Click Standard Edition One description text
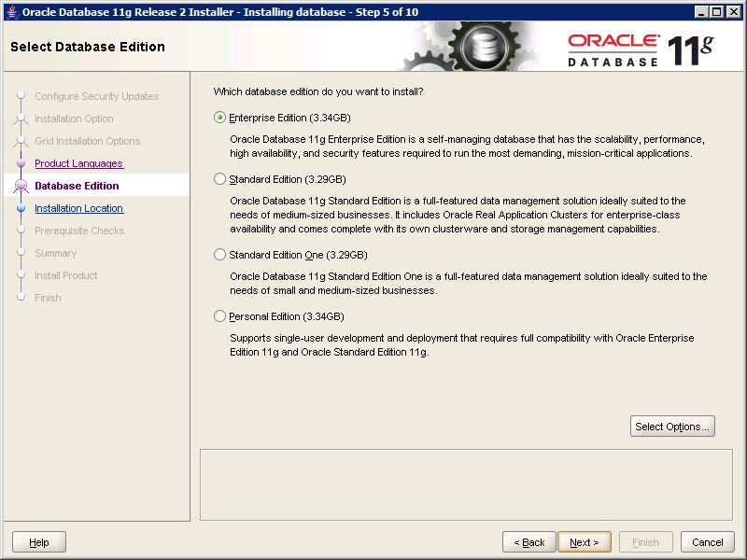Image resolution: width=747 pixels, height=560 pixels. (x=469, y=284)
